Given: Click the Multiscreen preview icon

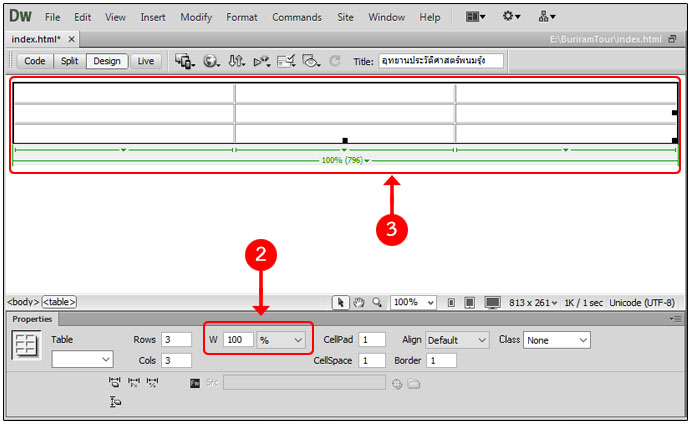Looking at the screenshot, I should (185, 61).
